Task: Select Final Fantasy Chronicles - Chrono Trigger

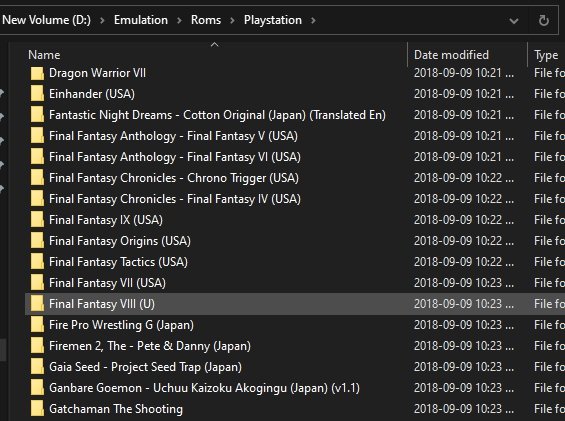Action: pyautogui.click(x=174, y=178)
